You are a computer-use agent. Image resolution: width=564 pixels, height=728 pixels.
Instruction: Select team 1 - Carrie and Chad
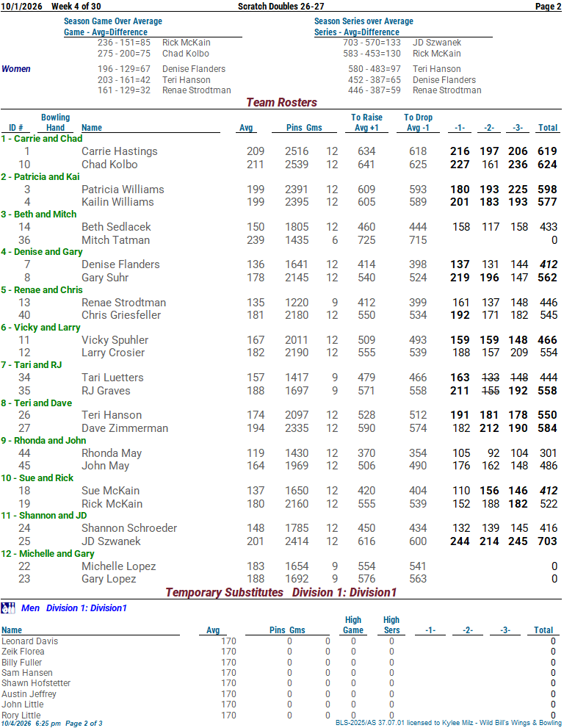pos(42,138)
